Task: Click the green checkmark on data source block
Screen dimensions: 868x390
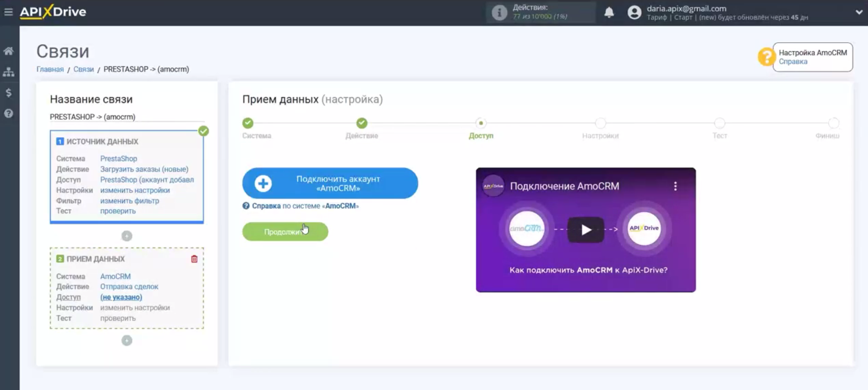Action: (x=203, y=131)
